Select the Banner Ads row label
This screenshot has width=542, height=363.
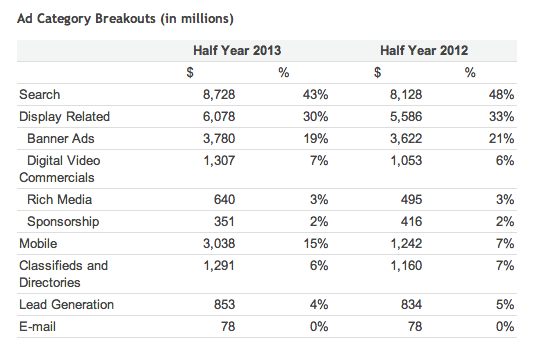(x=60, y=138)
